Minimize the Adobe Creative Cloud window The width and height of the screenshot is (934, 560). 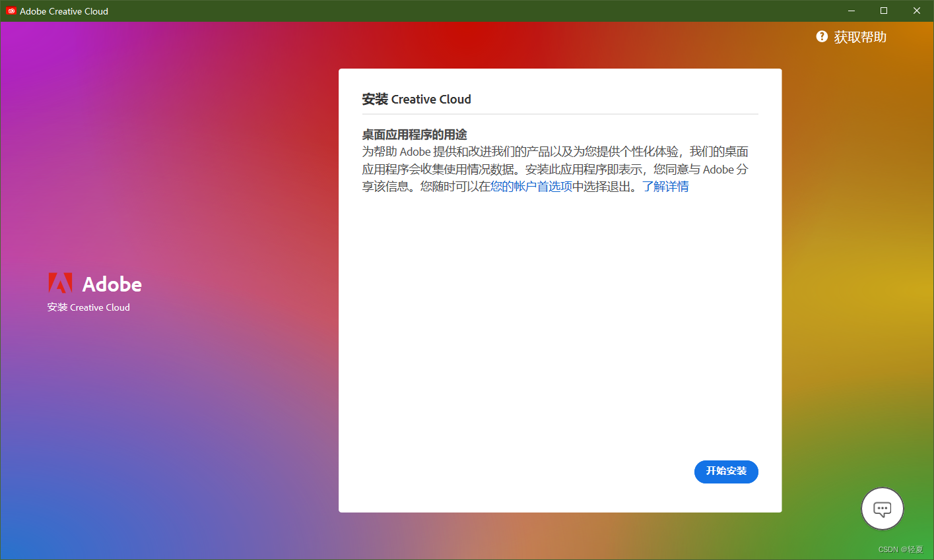[851, 11]
